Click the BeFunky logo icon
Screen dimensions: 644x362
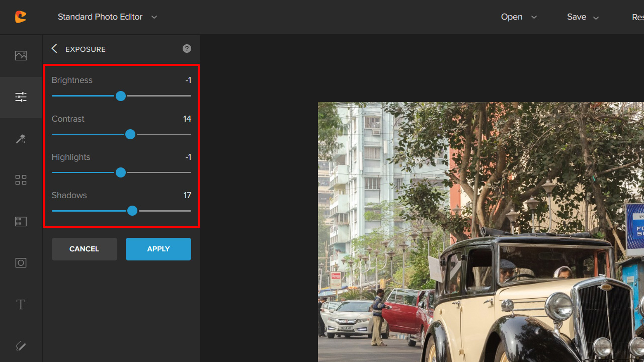click(x=21, y=17)
